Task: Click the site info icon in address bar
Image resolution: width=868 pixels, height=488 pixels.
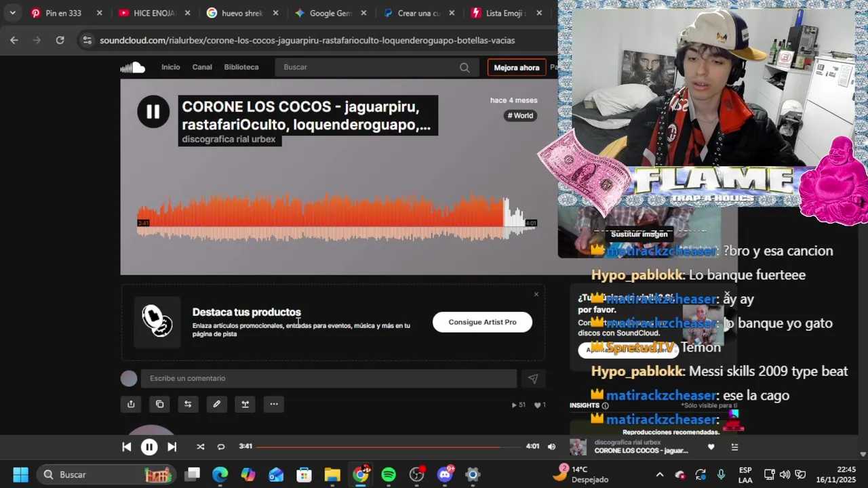Action: pyautogui.click(x=87, y=41)
